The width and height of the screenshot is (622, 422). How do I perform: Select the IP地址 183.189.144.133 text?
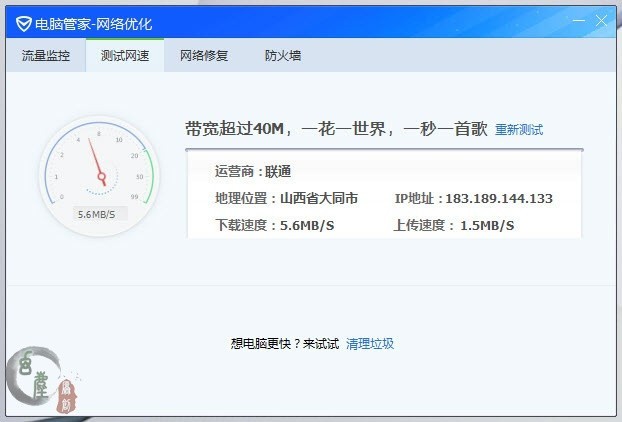tap(474, 198)
